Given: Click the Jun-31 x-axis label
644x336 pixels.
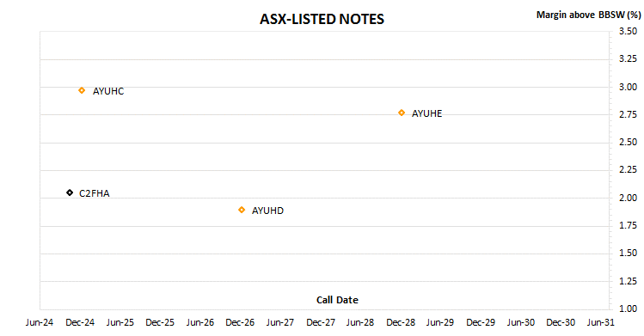Looking at the screenshot, I should (x=600, y=322).
